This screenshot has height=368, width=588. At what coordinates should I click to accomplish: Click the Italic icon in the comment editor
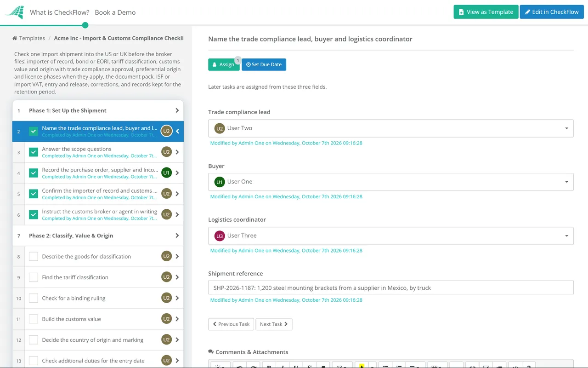pyautogui.click(x=283, y=366)
